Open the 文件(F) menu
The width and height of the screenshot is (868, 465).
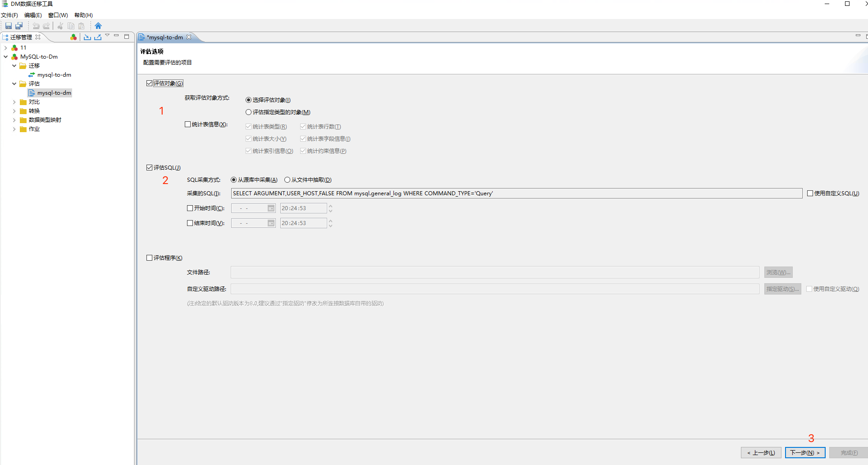(9, 15)
